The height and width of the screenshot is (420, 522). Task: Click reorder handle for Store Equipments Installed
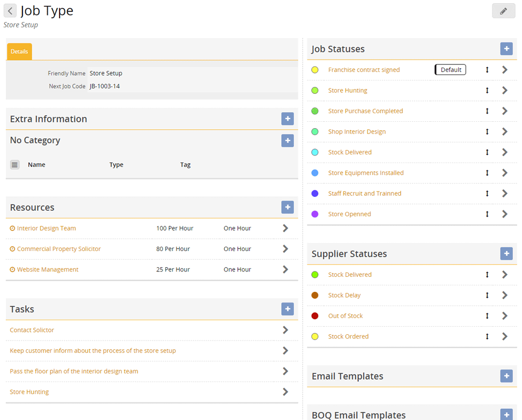click(487, 173)
